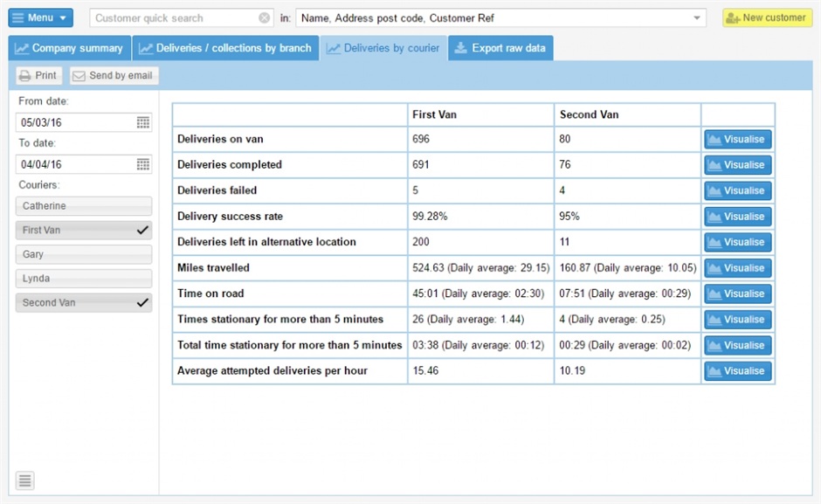This screenshot has height=504, width=821.
Task: Expand the search-in field dropdown arrow
Action: click(x=697, y=18)
